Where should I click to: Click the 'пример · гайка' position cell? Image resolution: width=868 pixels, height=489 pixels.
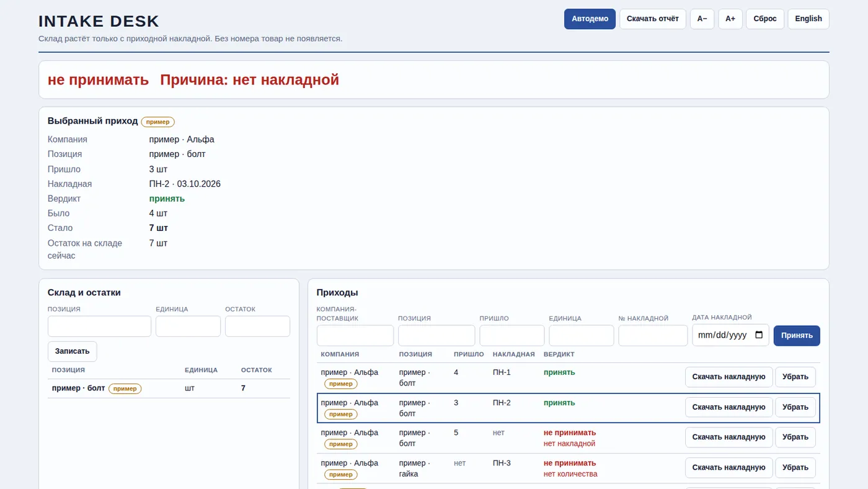(414, 469)
